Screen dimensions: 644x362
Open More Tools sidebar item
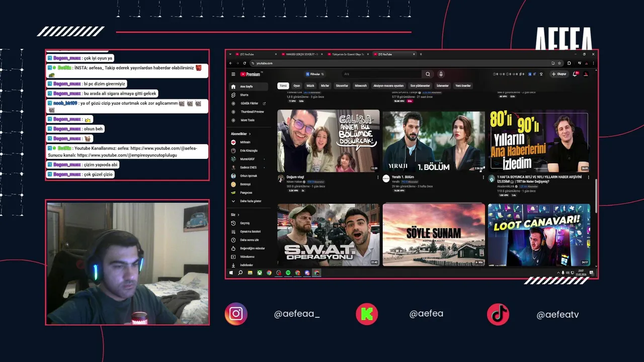pyautogui.click(x=249, y=120)
